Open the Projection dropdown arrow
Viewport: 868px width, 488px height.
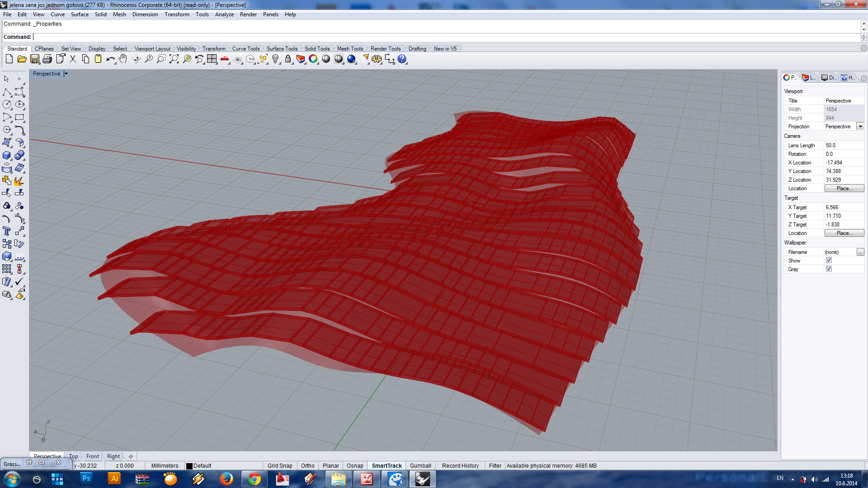860,127
